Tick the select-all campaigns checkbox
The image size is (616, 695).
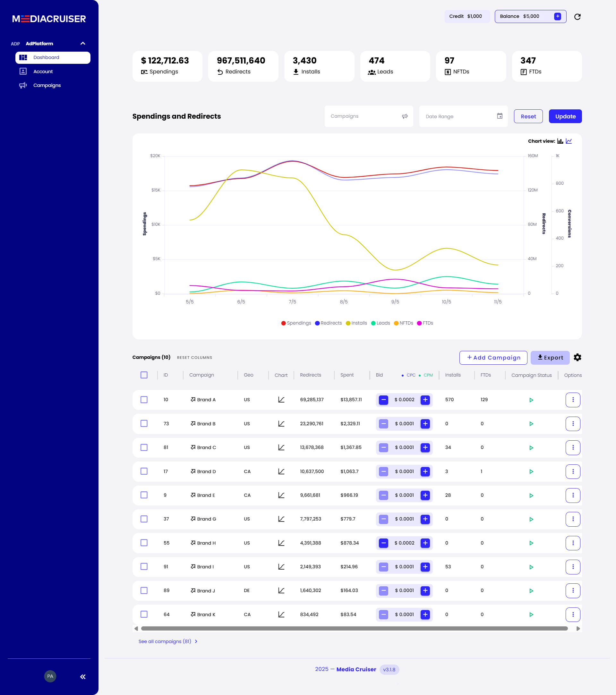pos(144,375)
